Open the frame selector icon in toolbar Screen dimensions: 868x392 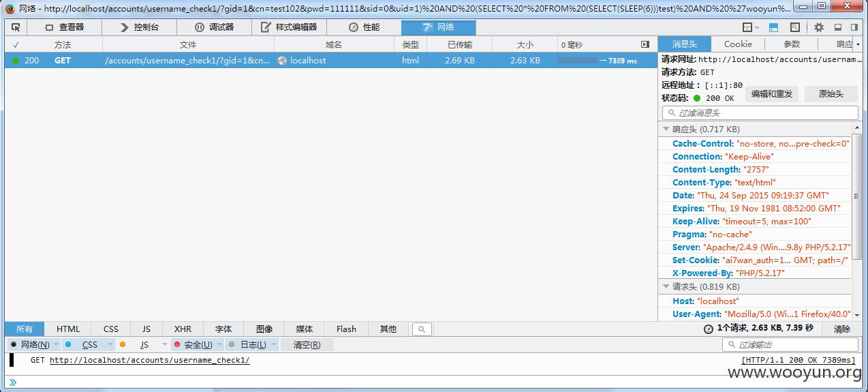(747, 27)
